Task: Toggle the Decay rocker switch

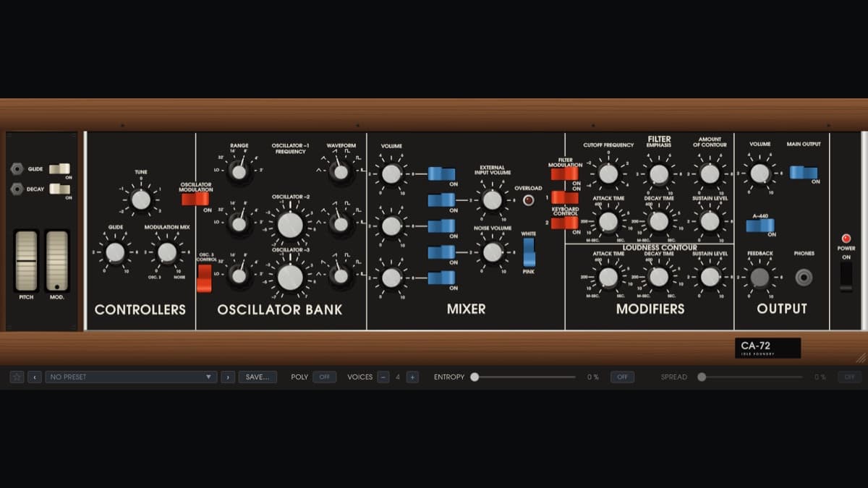Action: (59, 189)
